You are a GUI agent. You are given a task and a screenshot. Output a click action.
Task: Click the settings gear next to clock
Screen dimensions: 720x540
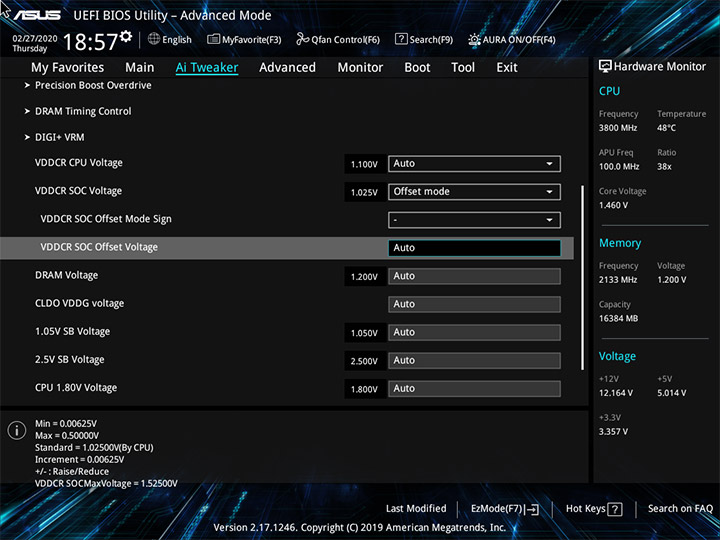click(126, 37)
